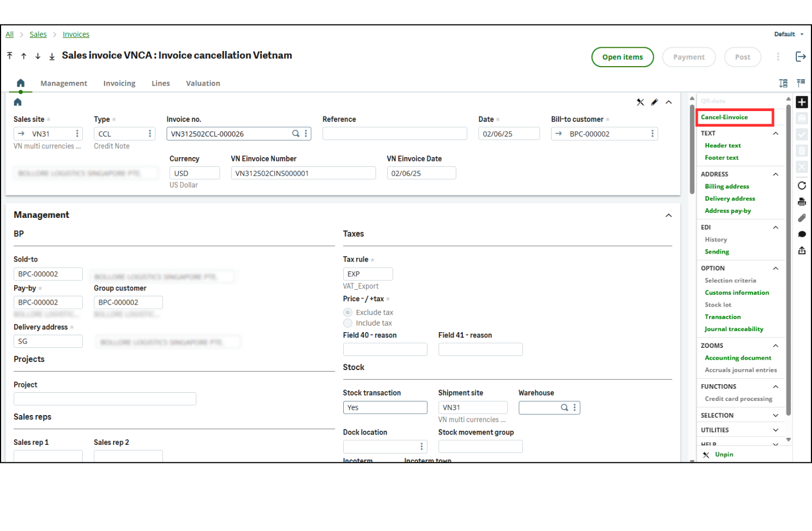This screenshot has width=812, height=531.
Task: Open the Sales site field actions dots
Action: coord(77,133)
